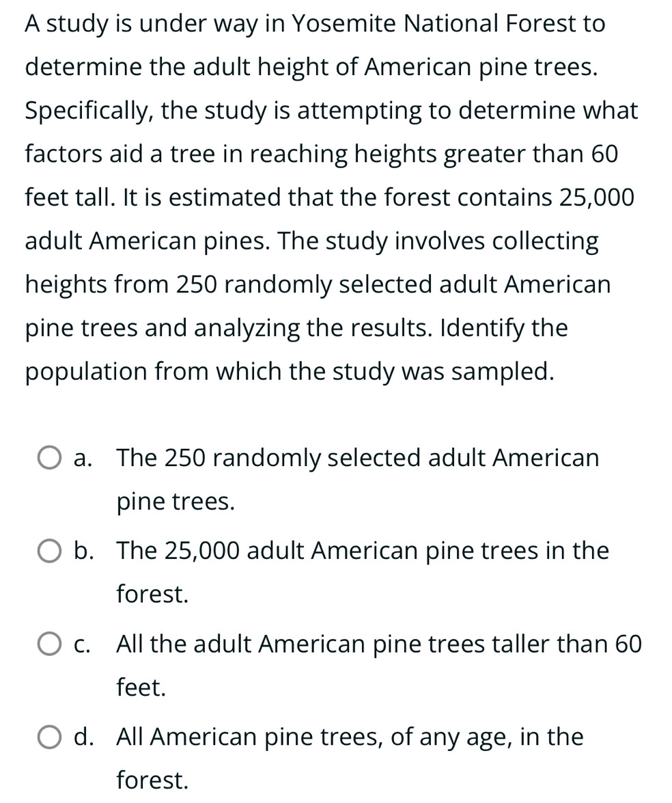
Task: Choose the all pine trees of any age answer
Action: (x=350, y=737)
